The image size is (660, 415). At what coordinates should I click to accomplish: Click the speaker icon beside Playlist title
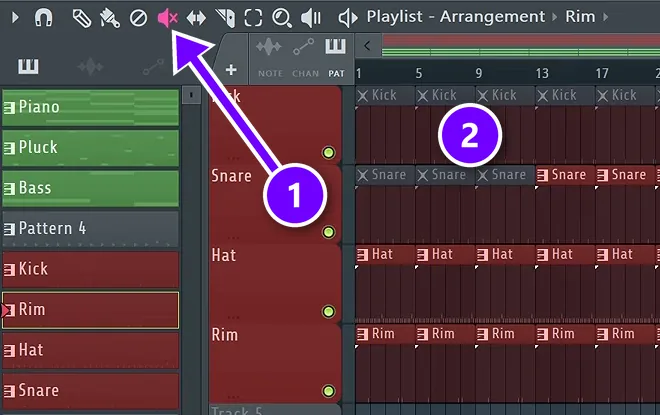pos(348,18)
